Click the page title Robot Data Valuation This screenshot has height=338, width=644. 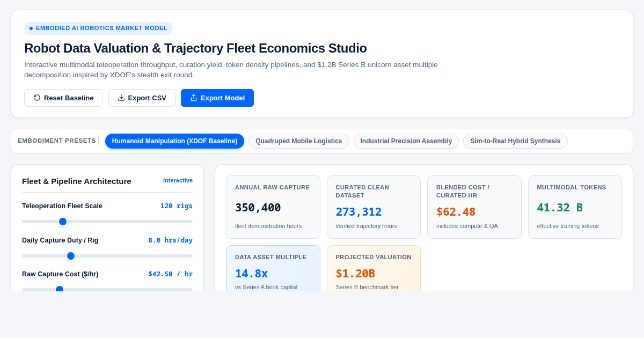point(195,48)
